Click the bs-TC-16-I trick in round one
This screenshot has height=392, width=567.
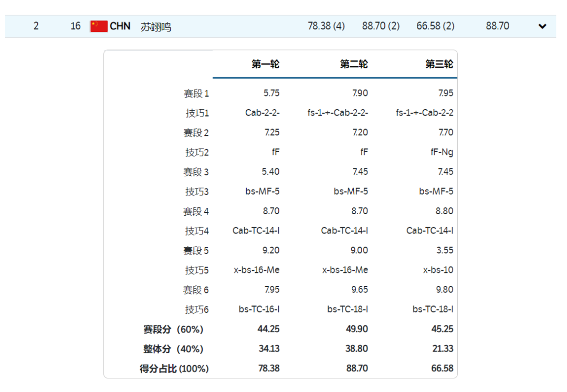[x=259, y=309]
